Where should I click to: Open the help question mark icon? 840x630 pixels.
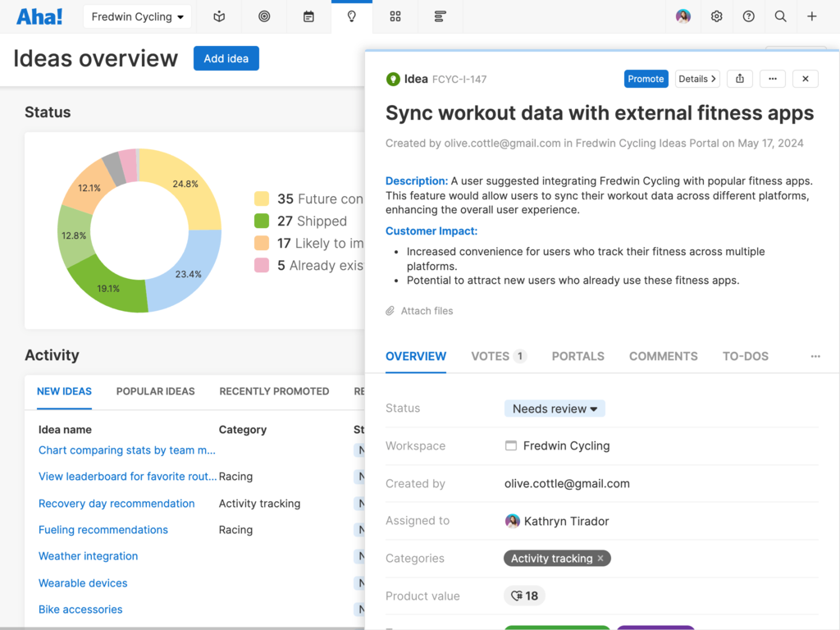(x=748, y=16)
